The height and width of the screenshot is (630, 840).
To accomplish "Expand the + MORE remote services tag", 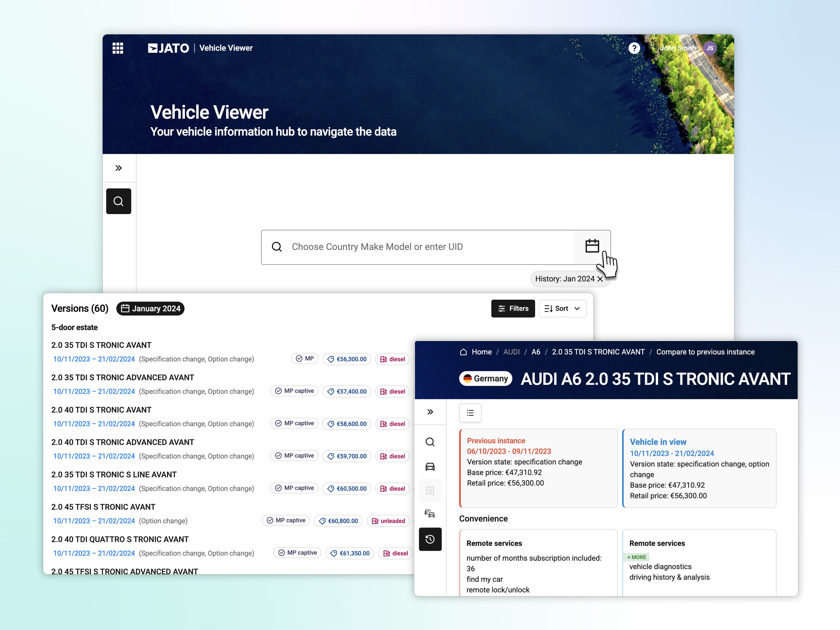I will click(x=636, y=557).
